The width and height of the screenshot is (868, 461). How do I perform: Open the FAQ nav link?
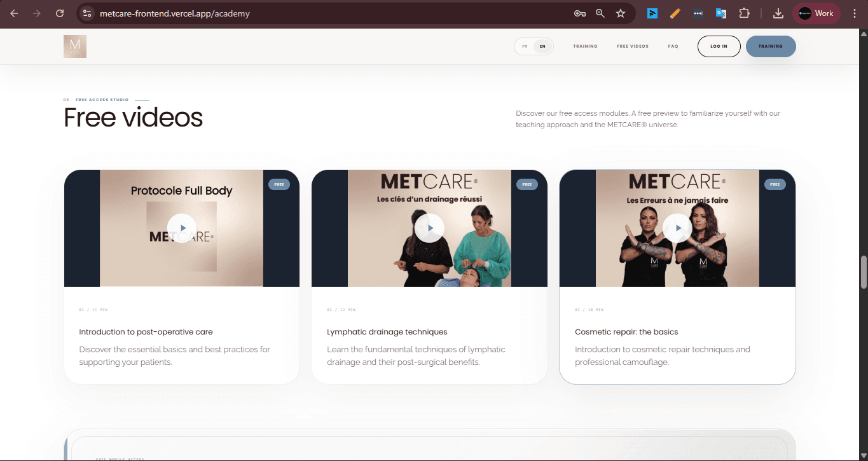673,46
